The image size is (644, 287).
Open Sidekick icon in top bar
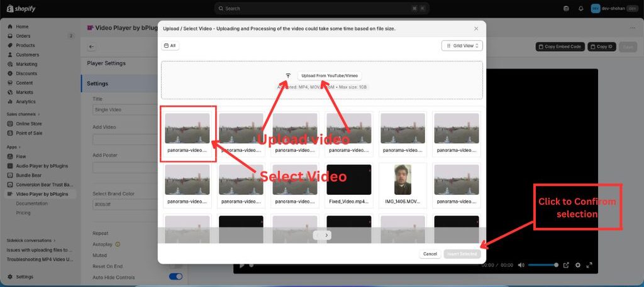click(567, 8)
